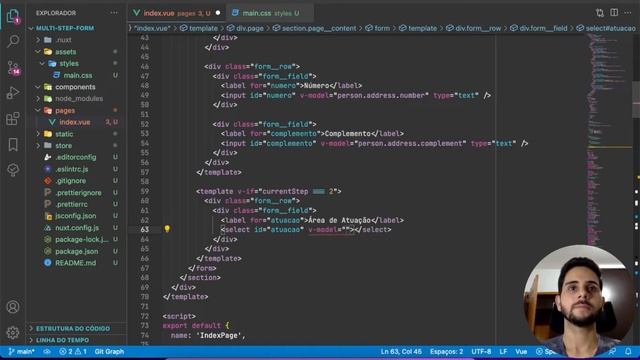Open the .gitignore file
Image resolution: width=640 pixels, height=360 pixels.
[71, 181]
